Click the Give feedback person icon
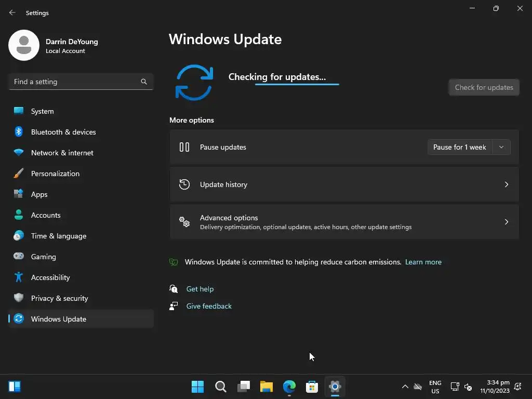 [x=174, y=306]
